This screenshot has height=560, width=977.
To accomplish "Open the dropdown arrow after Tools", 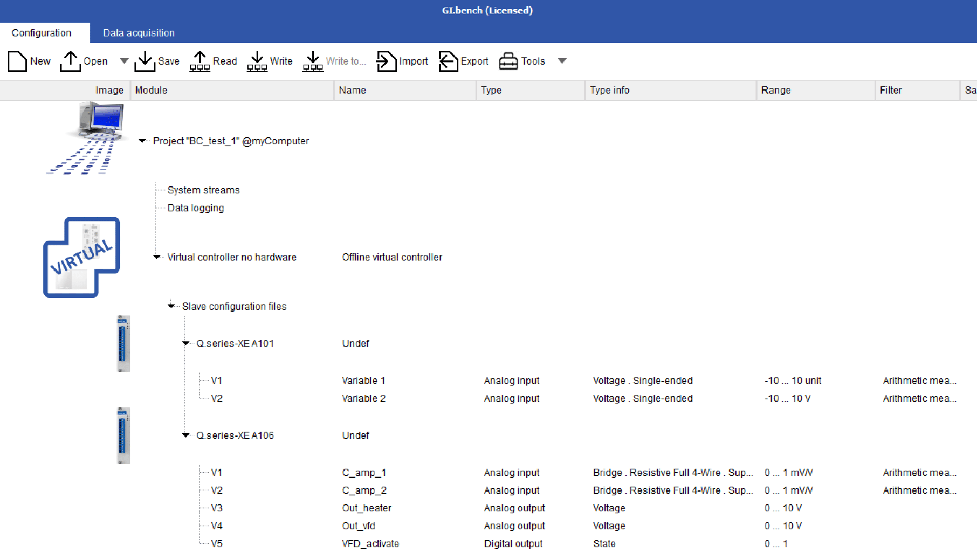I will (x=562, y=61).
